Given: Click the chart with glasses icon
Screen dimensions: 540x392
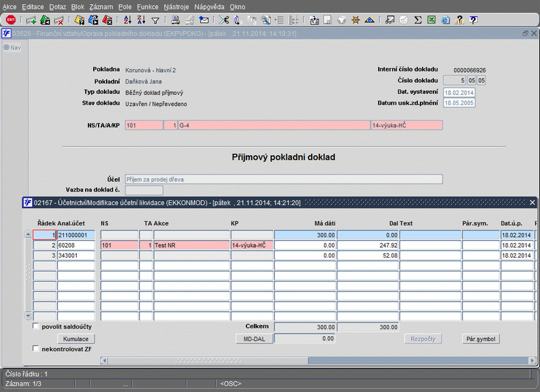Looking at the screenshot, I should pyautogui.click(x=389, y=20).
